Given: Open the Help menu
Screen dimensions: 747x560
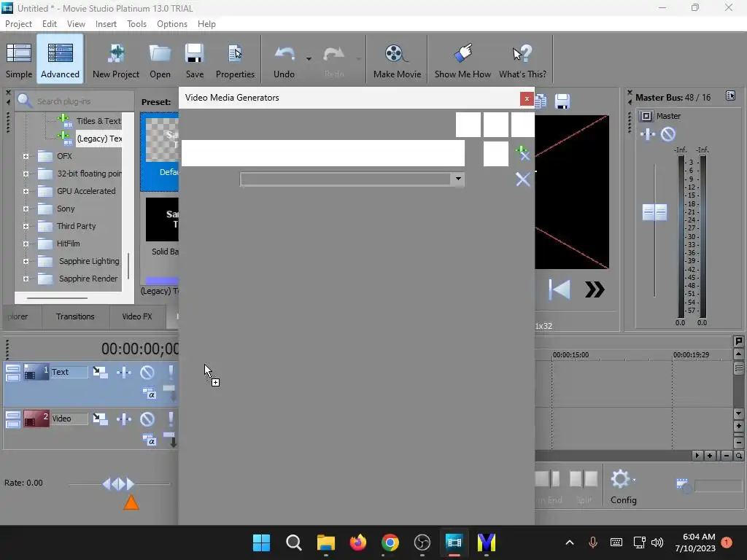Looking at the screenshot, I should pyautogui.click(x=206, y=24).
